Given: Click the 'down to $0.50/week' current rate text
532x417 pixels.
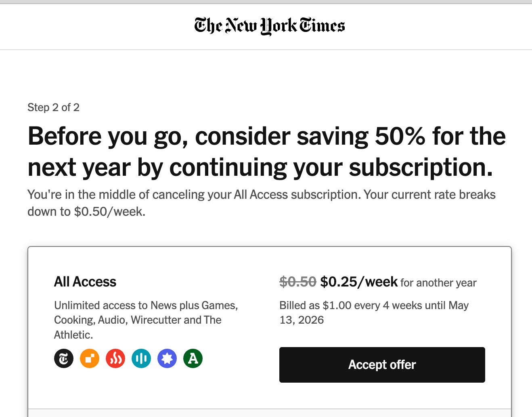Looking at the screenshot, I should (86, 211).
